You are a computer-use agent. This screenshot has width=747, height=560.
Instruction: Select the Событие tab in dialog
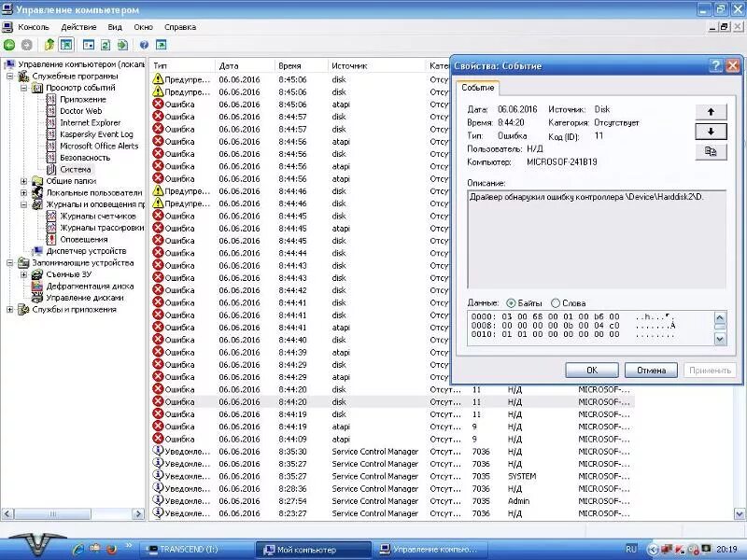tap(477, 88)
